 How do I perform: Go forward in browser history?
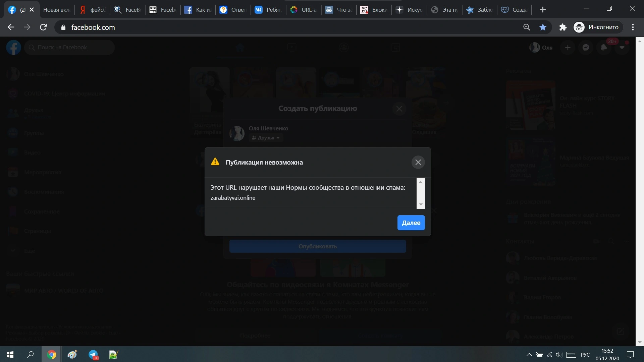[x=27, y=27]
